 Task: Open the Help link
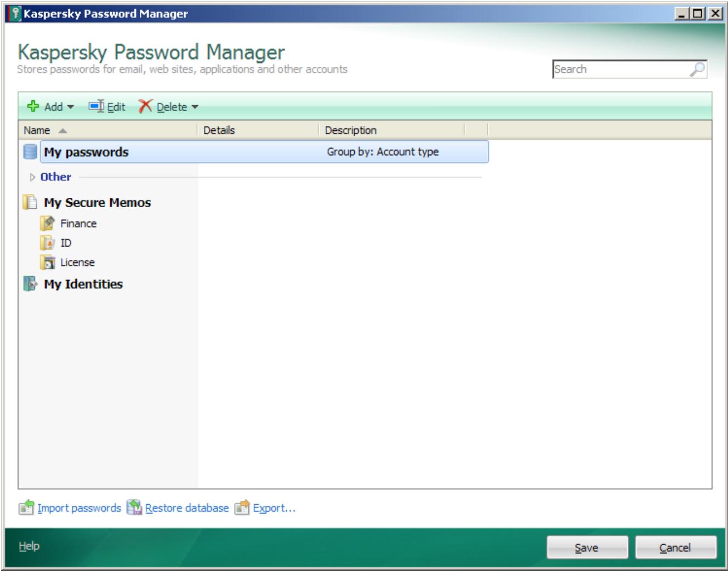[x=29, y=546]
